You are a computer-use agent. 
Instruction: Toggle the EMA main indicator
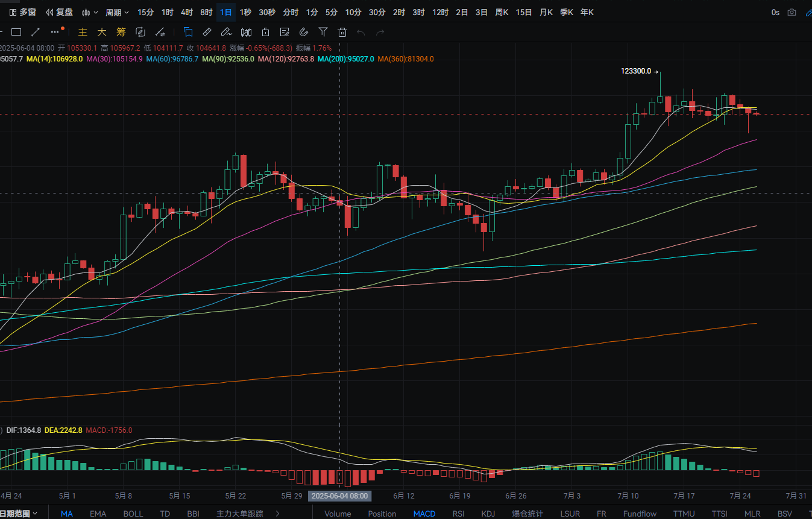click(98, 514)
